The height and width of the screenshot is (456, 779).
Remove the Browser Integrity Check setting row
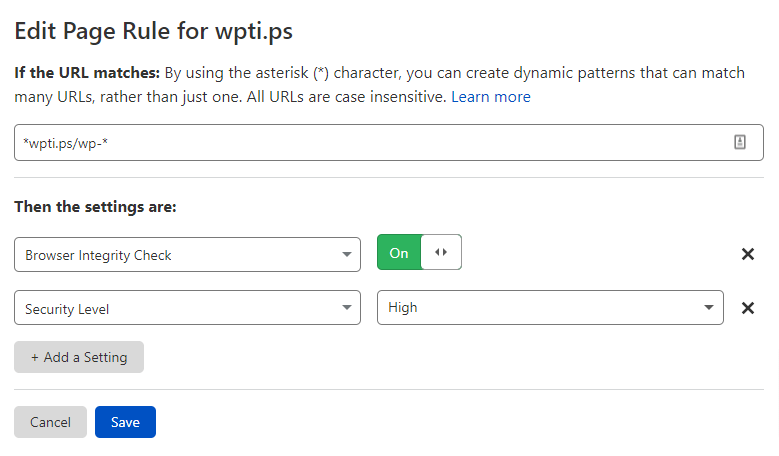pos(748,254)
